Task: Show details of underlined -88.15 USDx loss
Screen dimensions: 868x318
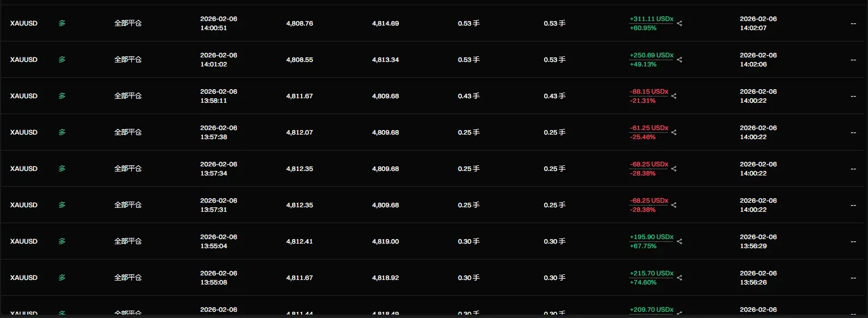Action: tap(649, 91)
